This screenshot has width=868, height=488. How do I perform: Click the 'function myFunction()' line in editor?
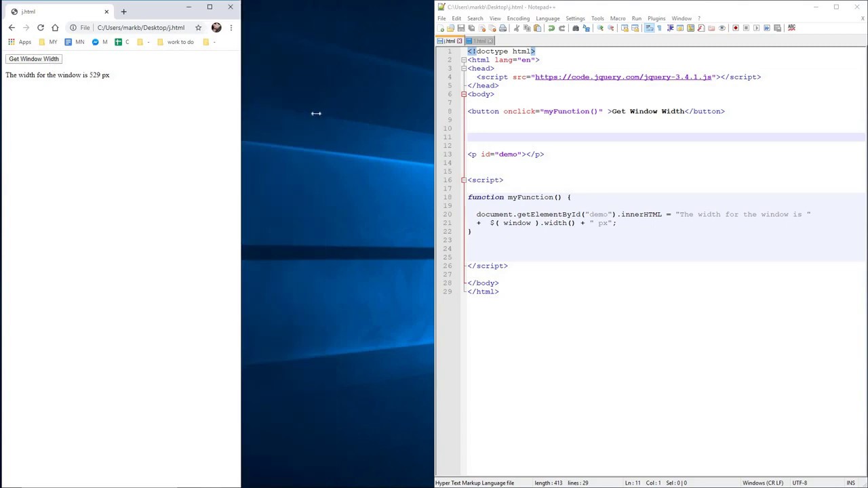(519, 197)
